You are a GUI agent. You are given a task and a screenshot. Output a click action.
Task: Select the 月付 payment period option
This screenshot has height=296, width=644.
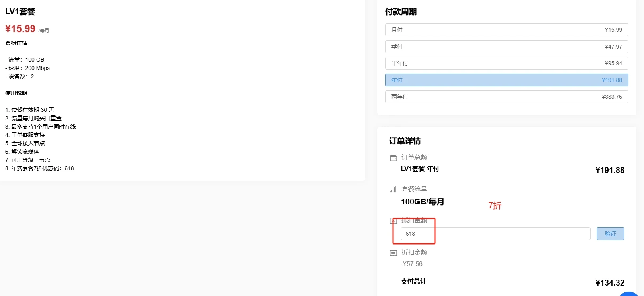(506, 30)
